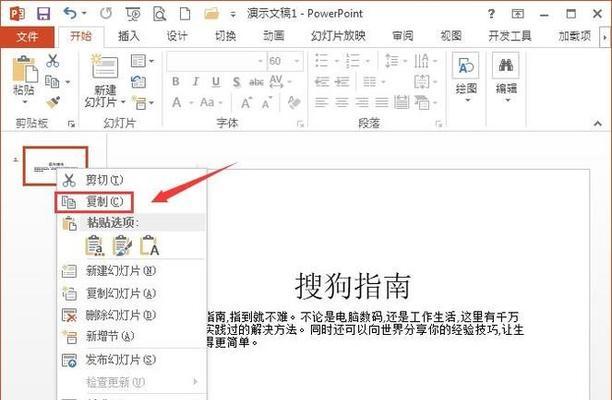This screenshot has height=400, width=612.
Task: Collapse the ribbon with the up chevron
Action: 598,123
